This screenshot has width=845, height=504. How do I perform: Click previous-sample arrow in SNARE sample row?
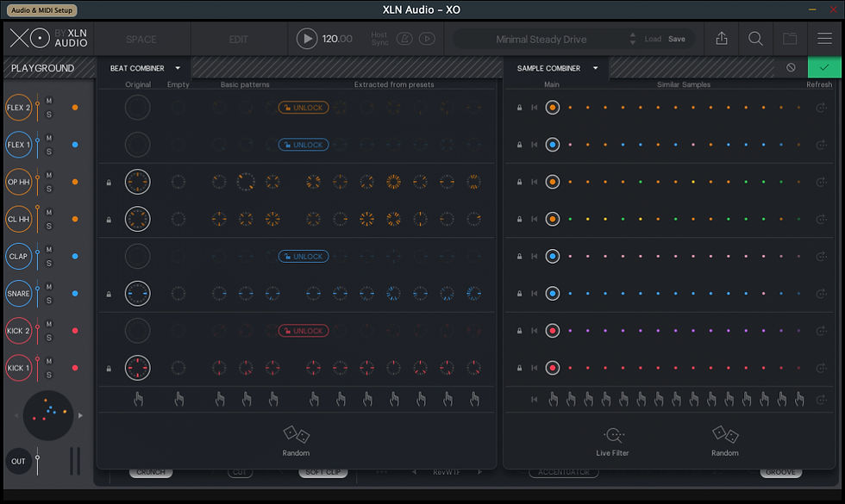click(x=534, y=294)
